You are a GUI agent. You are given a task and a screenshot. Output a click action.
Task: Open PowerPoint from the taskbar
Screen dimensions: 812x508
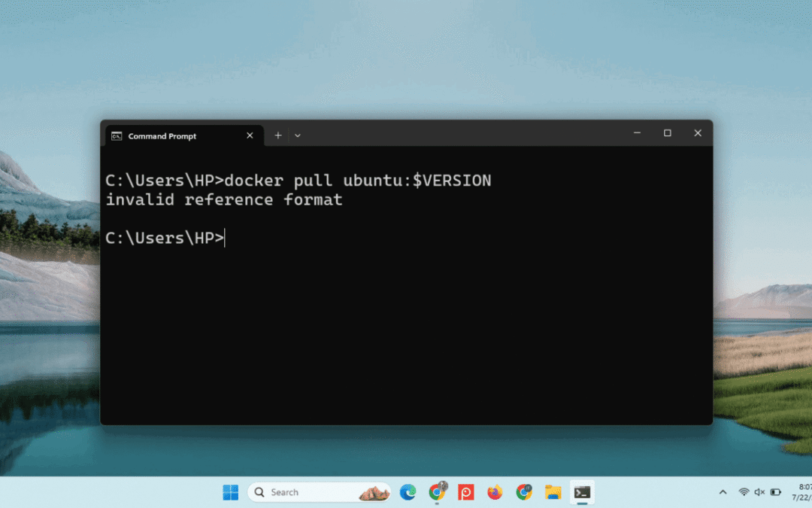pyautogui.click(x=466, y=491)
